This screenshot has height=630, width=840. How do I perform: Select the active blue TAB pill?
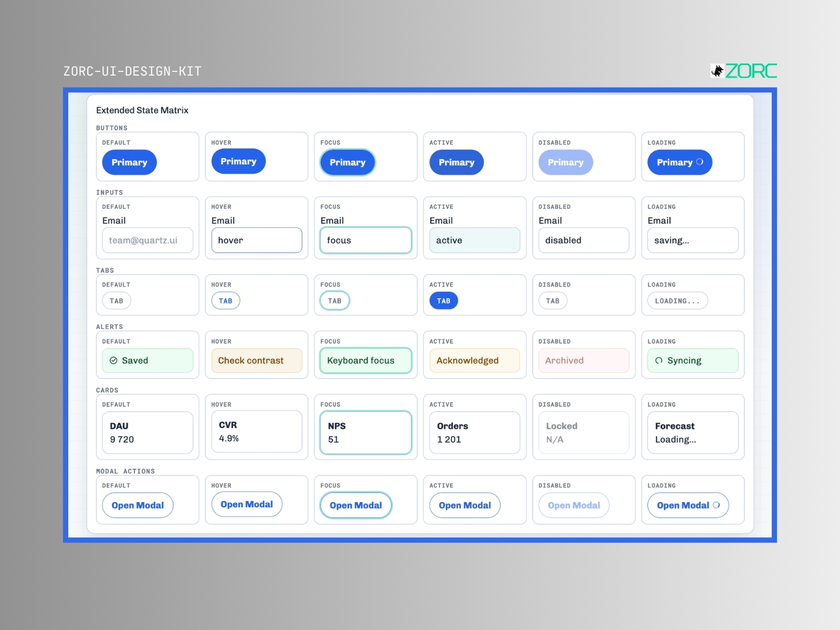tap(444, 301)
